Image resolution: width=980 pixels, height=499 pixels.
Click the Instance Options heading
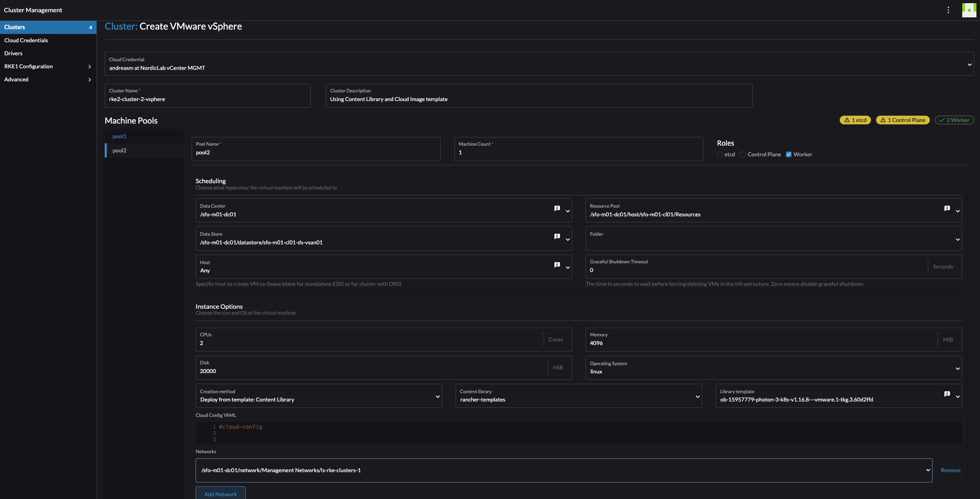click(219, 306)
